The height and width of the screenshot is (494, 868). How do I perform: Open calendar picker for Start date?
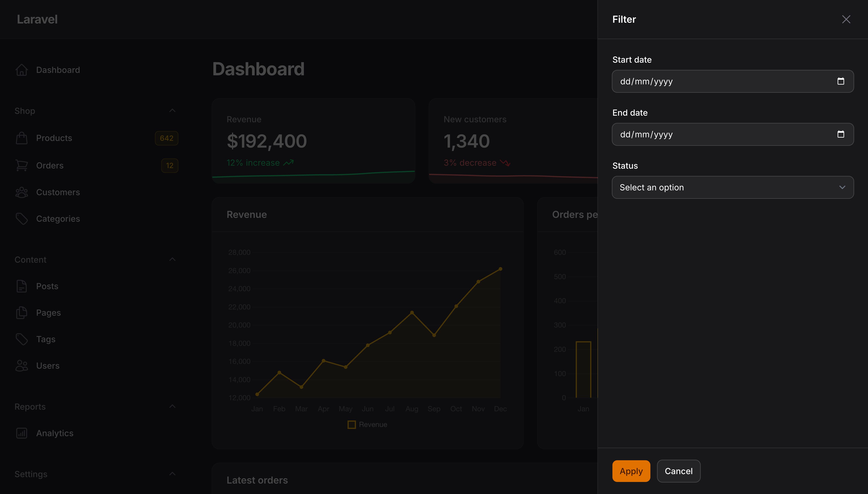tap(840, 81)
